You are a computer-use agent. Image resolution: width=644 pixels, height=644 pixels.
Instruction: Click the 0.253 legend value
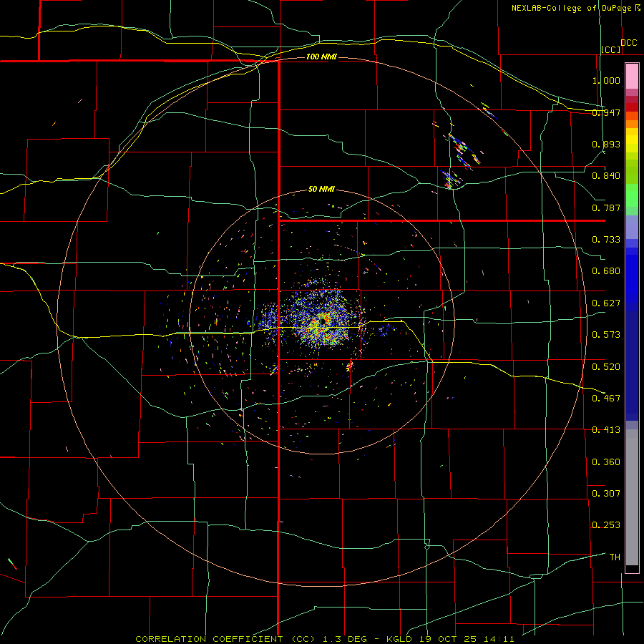(x=606, y=525)
